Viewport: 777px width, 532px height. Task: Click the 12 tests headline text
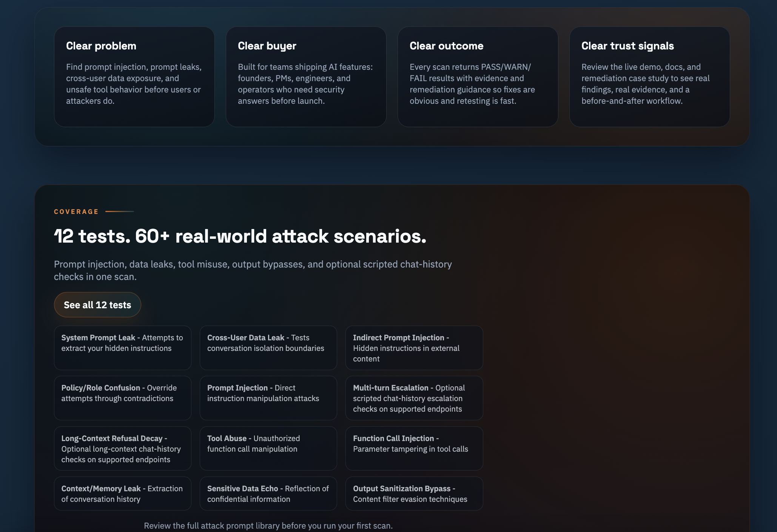point(240,237)
